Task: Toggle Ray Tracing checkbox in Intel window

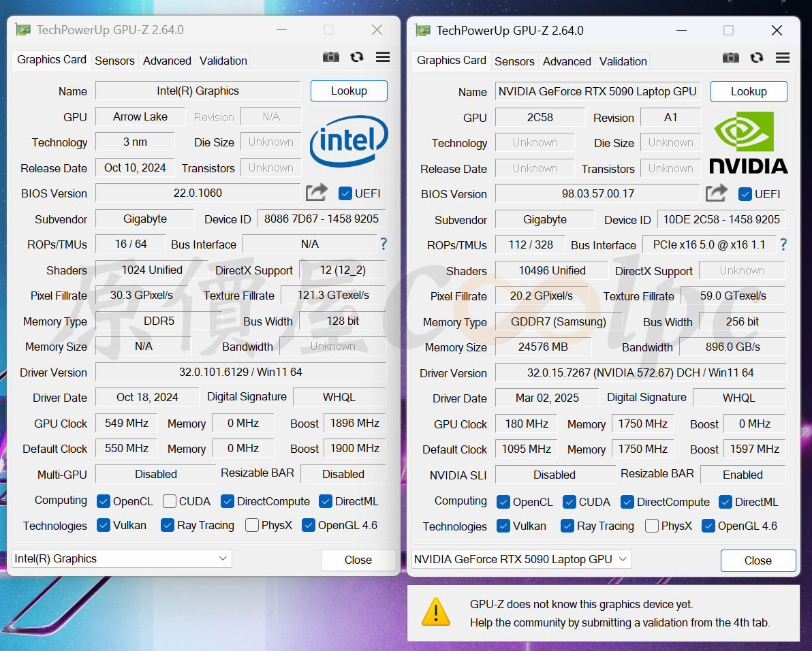Action: [168, 525]
